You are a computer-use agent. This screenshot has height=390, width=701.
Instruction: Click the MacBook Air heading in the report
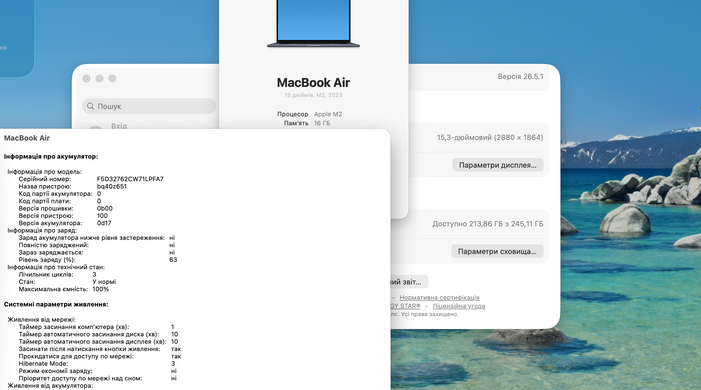tap(27, 138)
